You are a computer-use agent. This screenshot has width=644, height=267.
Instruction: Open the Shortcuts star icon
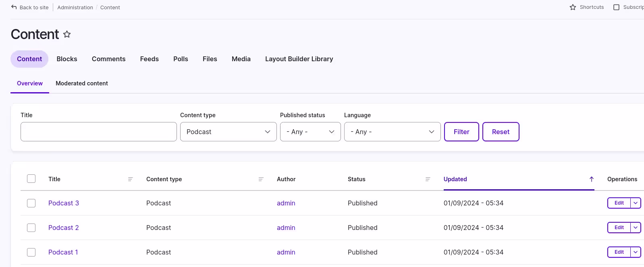click(573, 7)
